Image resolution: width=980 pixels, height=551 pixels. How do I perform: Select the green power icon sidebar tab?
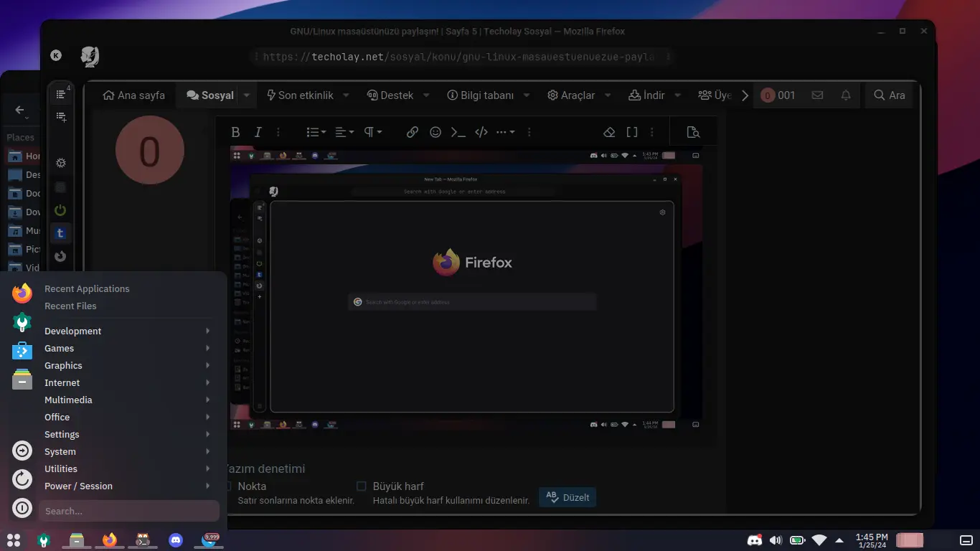click(60, 210)
